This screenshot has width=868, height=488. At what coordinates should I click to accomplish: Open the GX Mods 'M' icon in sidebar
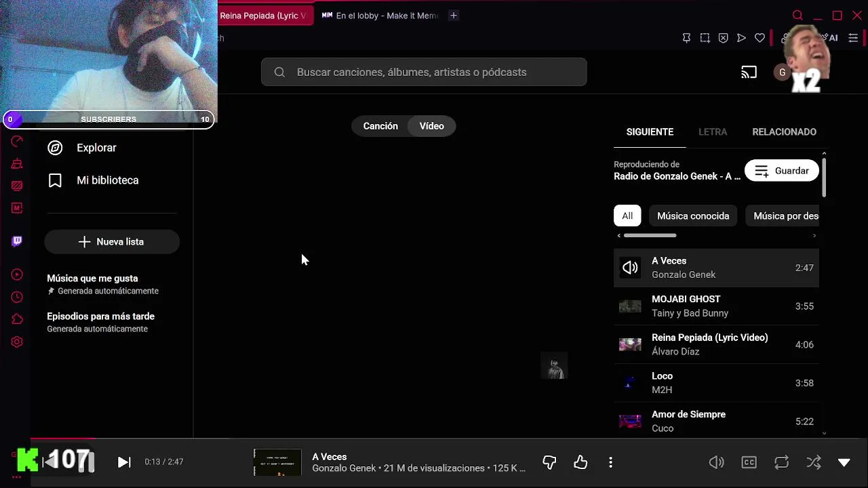pos(17,208)
